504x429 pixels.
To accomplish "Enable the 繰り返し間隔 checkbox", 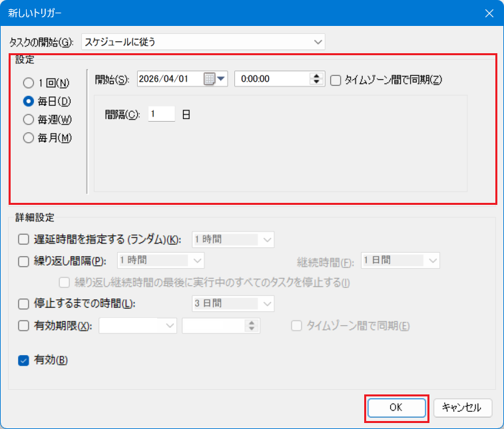I will click(24, 261).
